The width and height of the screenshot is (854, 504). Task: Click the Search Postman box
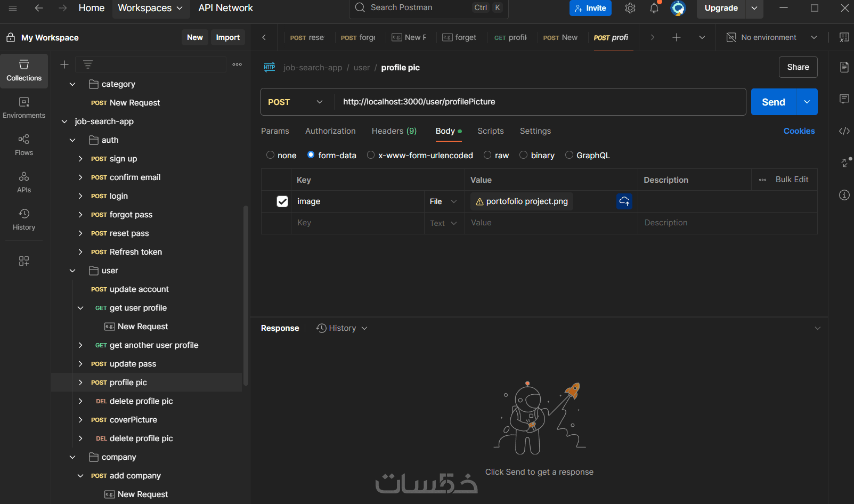429,8
